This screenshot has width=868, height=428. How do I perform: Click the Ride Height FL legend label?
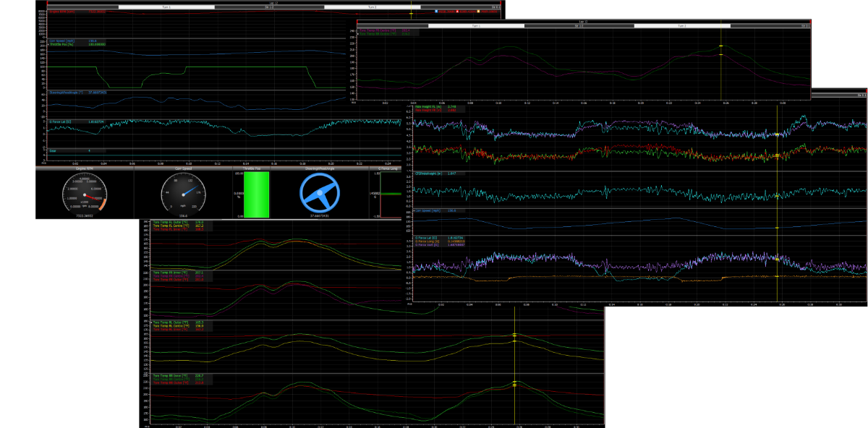[428, 106]
